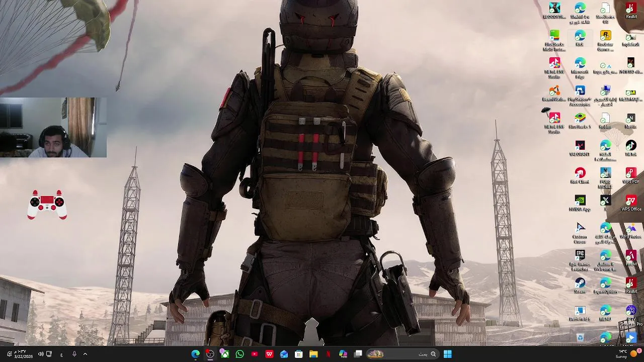Open the SteelSeries GG desktop icon
This screenshot has height=362, width=644.
(x=605, y=13)
